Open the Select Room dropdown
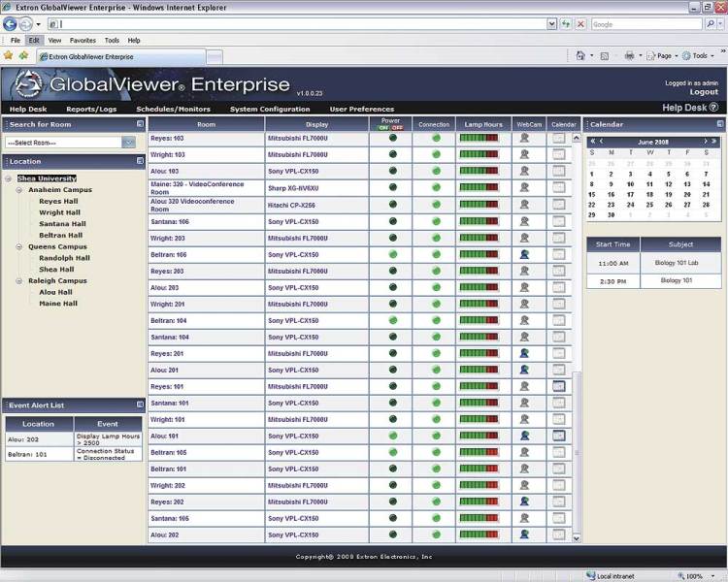Viewport: 728px width, 582px height. point(128,143)
